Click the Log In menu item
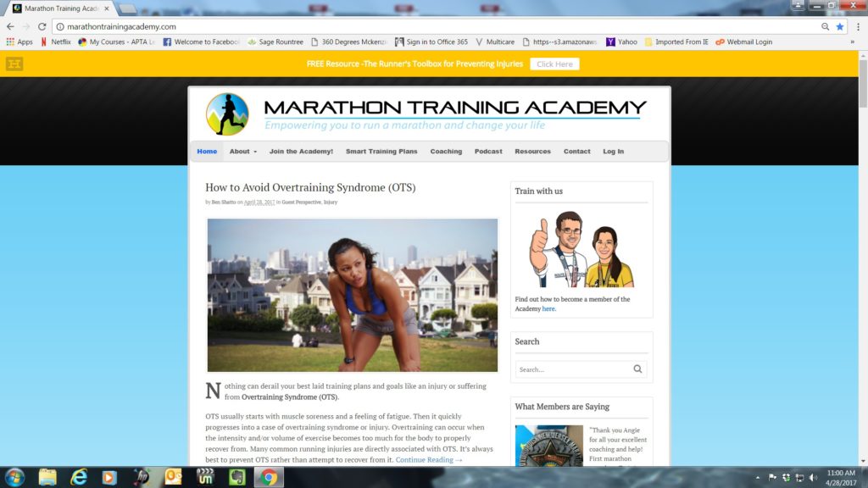Viewport: 868px width, 488px height. click(614, 151)
